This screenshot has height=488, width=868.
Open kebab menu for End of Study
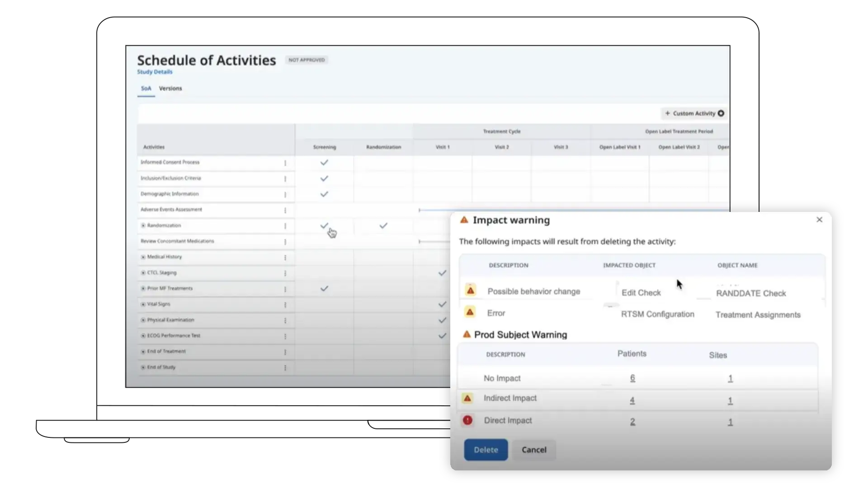pos(285,368)
